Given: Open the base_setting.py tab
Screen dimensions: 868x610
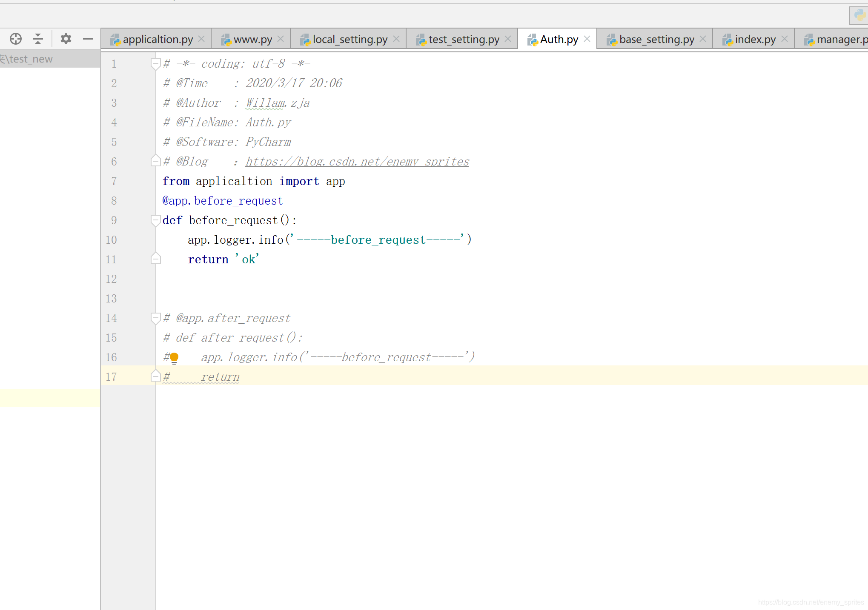Looking at the screenshot, I should tap(656, 40).
